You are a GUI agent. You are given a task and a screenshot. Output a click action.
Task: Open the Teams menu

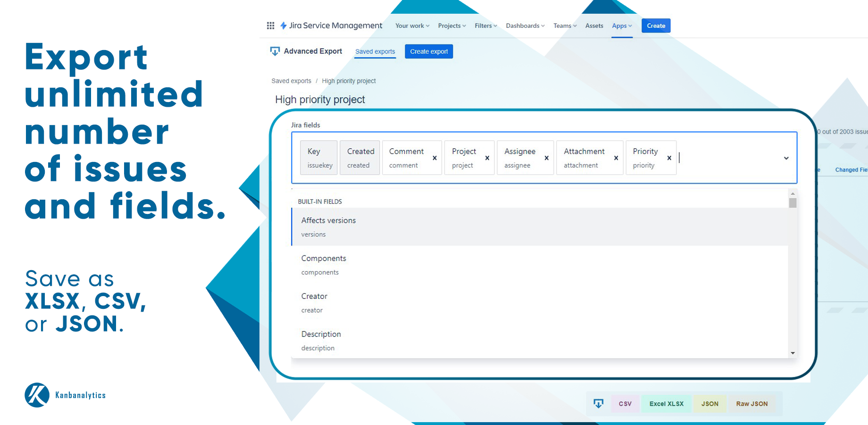click(565, 25)
